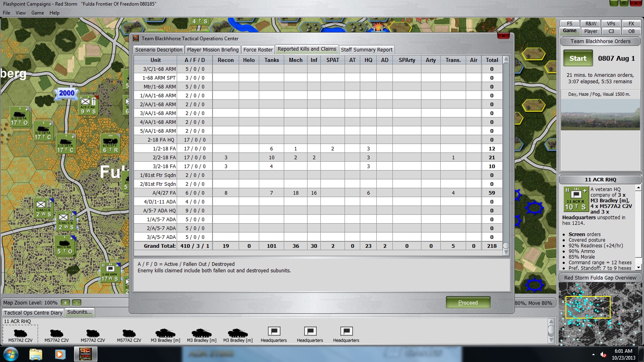Click the Tanks column header

pyautogui.click(x=272, y=60)
